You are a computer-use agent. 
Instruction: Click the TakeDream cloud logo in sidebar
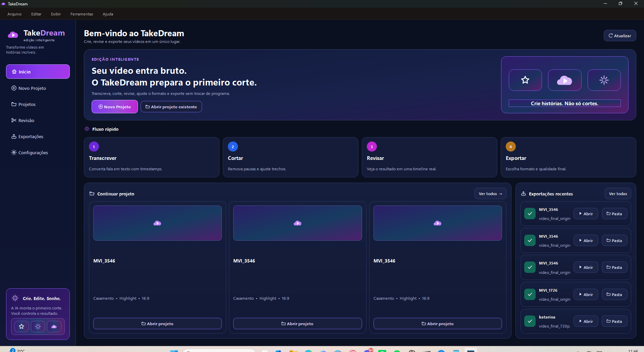pos(13,35)
